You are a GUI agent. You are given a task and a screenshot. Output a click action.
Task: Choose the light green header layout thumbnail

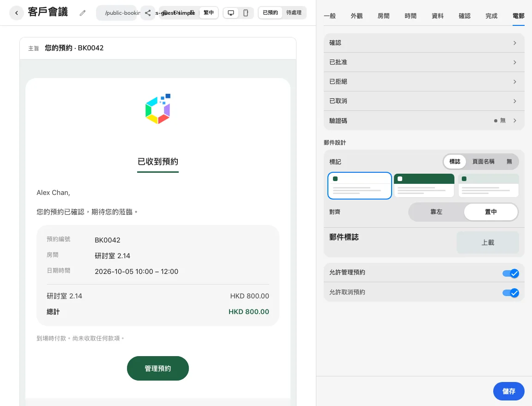(488, 186)
